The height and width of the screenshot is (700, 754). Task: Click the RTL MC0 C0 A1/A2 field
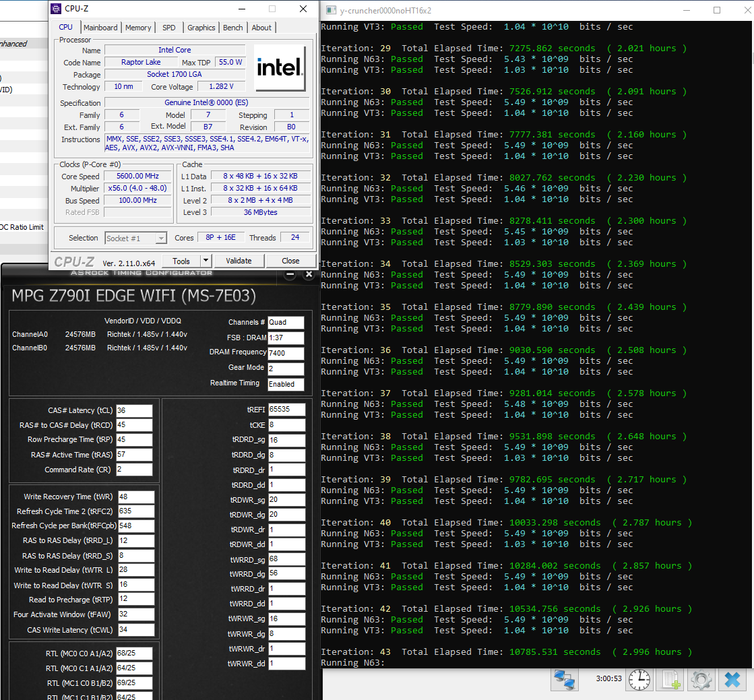click(134, 654)
